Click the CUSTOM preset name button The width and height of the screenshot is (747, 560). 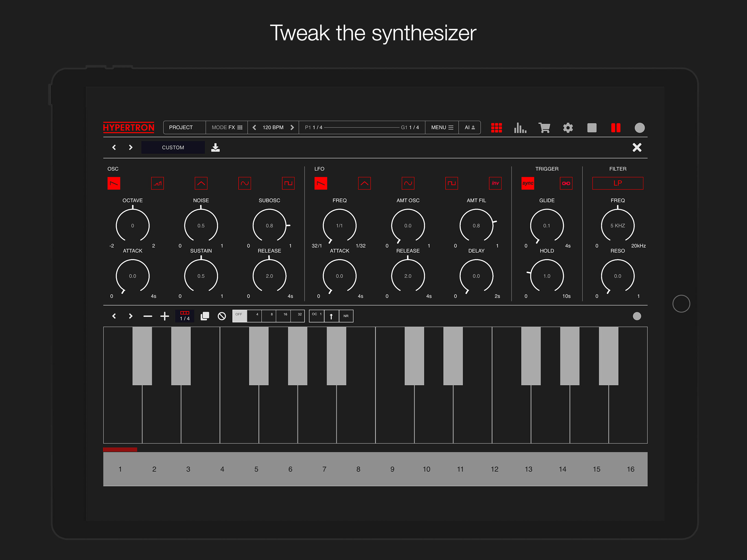coord(173,148)
